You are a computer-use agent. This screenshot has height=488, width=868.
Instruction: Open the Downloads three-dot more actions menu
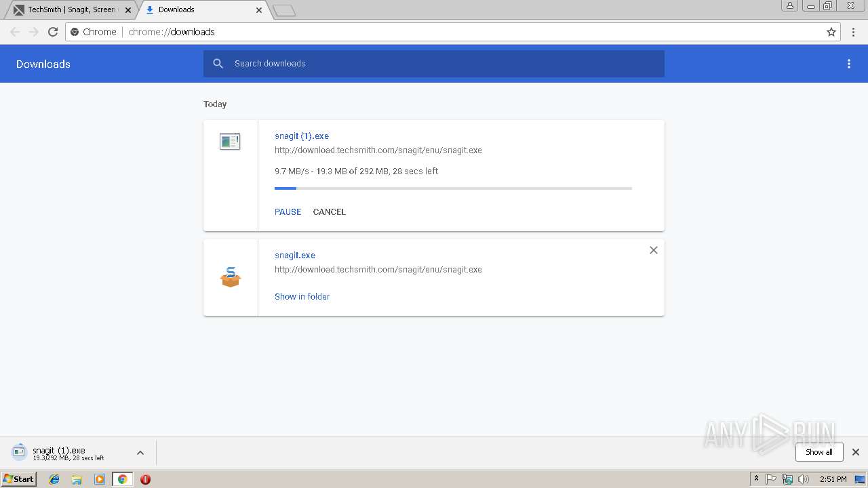click(x=849, y=64)
